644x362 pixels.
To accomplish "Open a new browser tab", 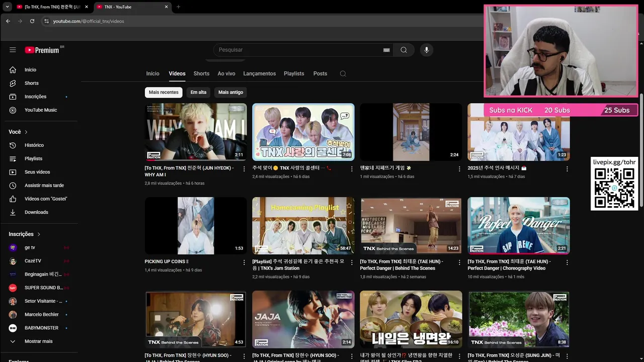I will pos(178,7).
